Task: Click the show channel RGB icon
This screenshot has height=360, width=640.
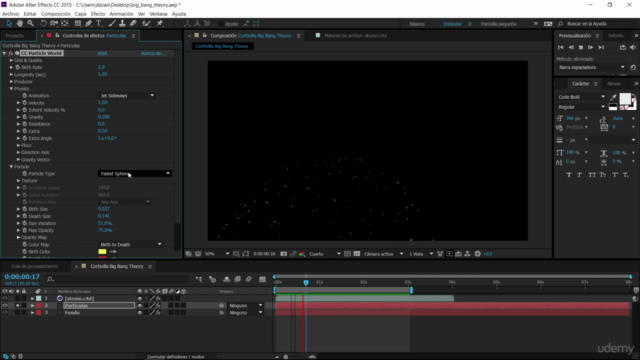Action: coord(302,254)
